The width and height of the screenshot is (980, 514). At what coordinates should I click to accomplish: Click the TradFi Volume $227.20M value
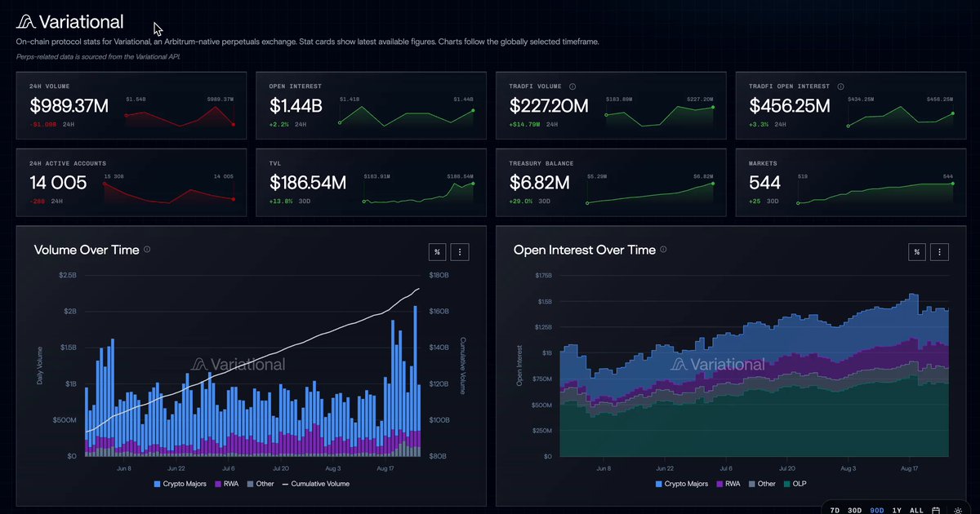pyautogui.click(x=549, y=106)
